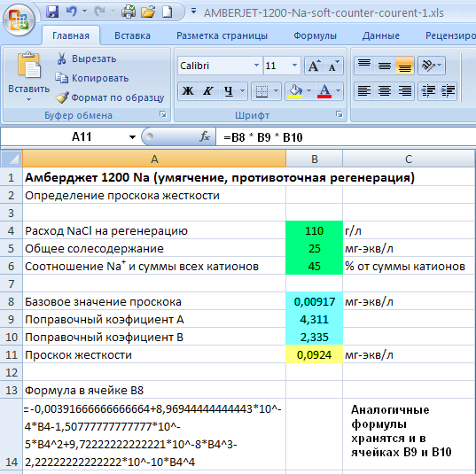Undo the last action
Screen dimensions: 476x474
[x=72, y=12]
